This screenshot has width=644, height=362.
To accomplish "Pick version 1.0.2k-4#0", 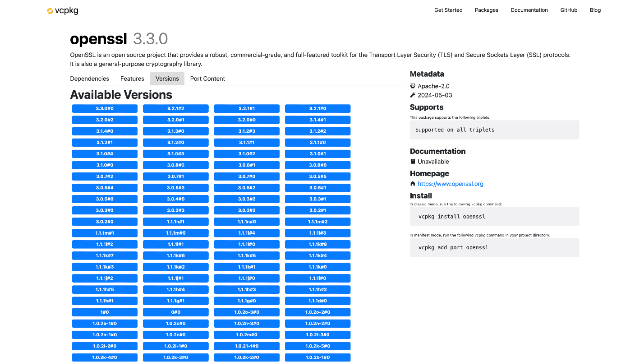I will [x=105, y=357].
